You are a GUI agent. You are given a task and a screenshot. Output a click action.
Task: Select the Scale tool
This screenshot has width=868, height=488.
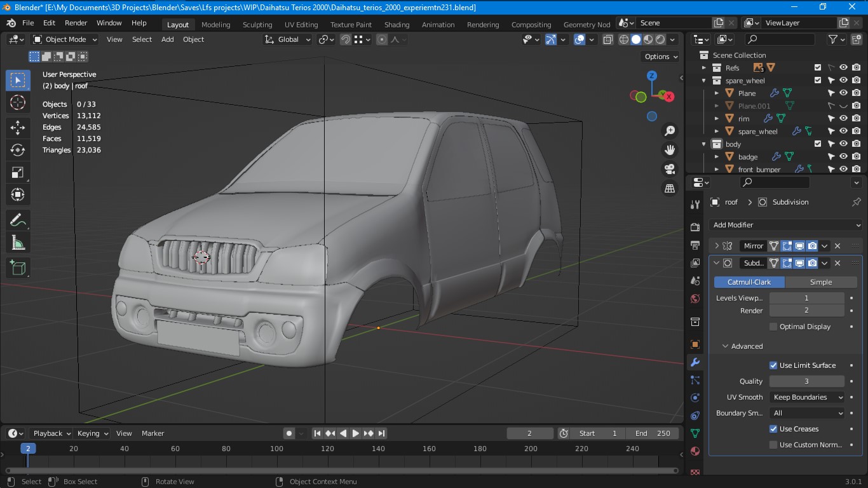click(18, 172)
